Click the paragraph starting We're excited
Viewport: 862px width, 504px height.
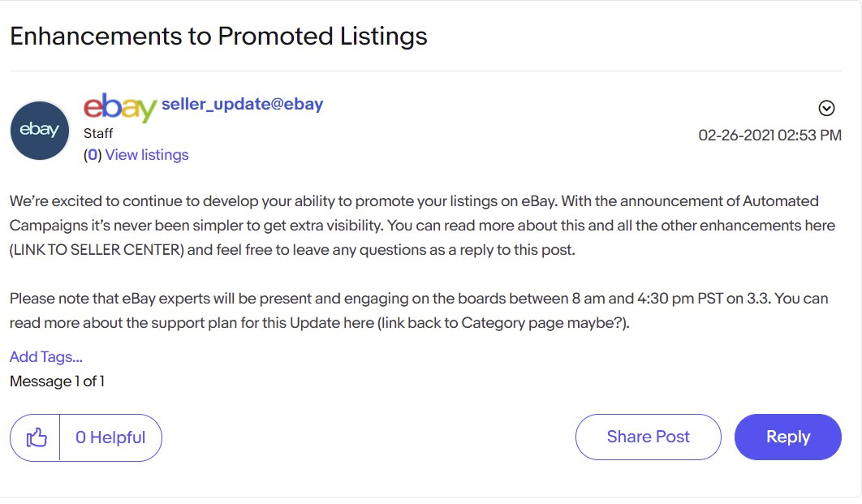422,226
